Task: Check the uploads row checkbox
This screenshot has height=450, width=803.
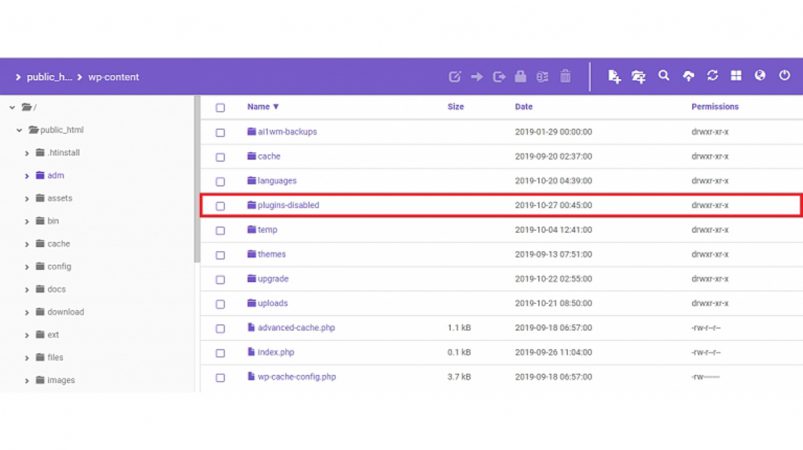Action: pyautogui.click(x=220, y=304)
